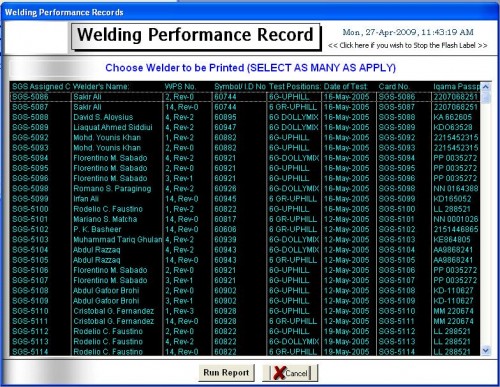Click the Run Report button
The height and width of the screenshot is (387, 500).
pyautogui.click(x=226, y=372)
